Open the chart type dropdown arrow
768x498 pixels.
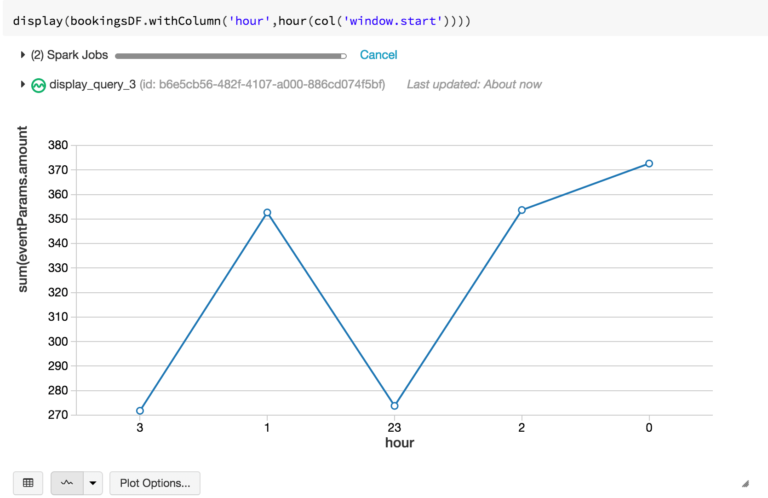(93, 483)
